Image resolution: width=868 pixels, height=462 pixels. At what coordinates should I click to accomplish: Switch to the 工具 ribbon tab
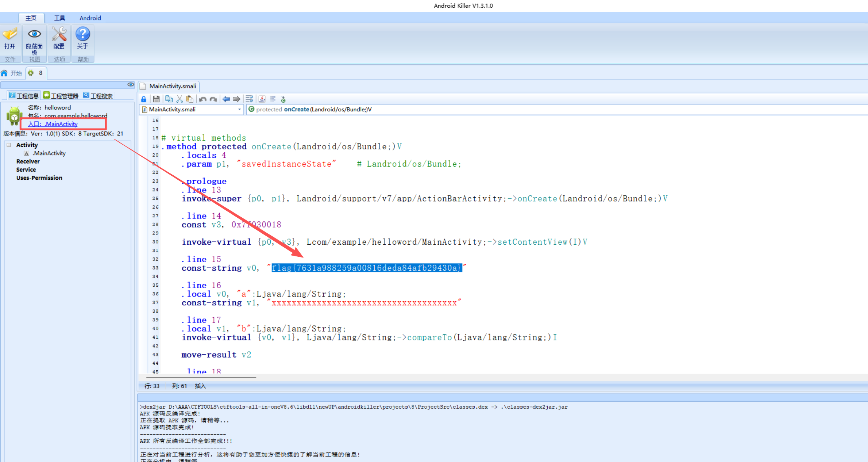pos(59,18)
